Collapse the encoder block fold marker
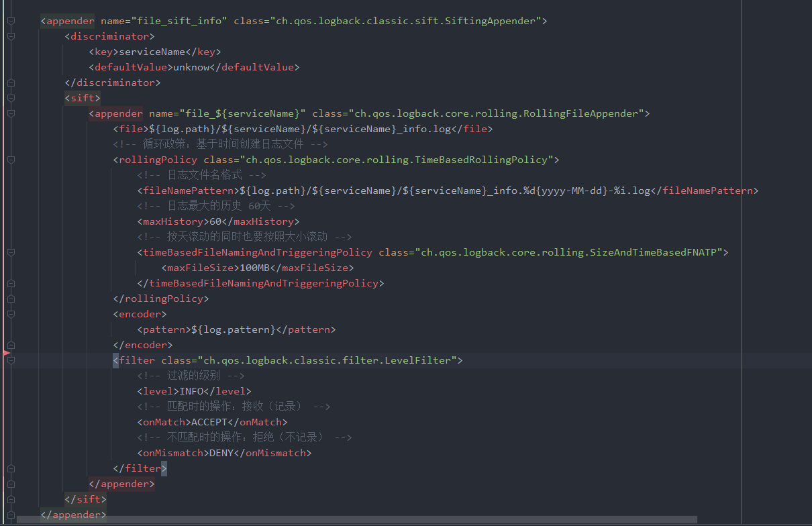The height and width of the screenshot is (526, 812). pos(11,314)
